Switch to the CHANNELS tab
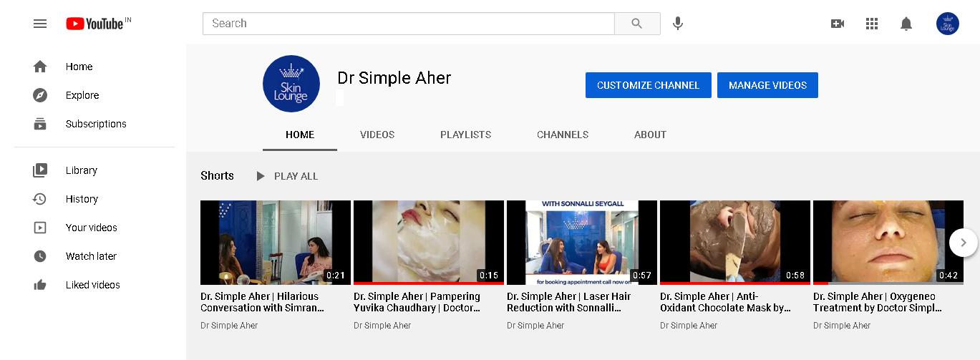Image resolution: width=980 pixels, height=360 pixels. [563, 135]
